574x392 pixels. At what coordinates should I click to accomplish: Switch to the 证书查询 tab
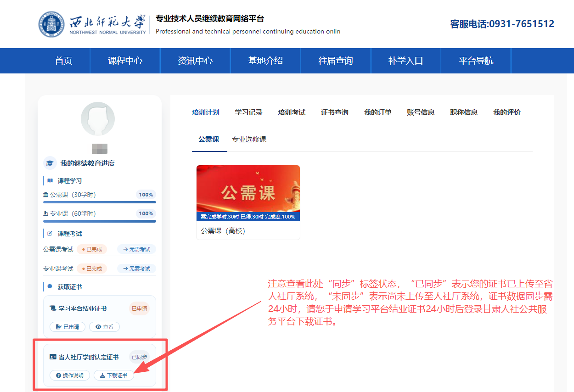coord(335,112)
